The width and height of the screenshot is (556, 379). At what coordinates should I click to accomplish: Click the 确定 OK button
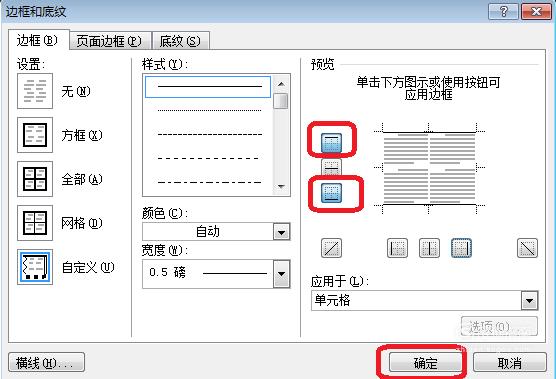click(426, 362)
